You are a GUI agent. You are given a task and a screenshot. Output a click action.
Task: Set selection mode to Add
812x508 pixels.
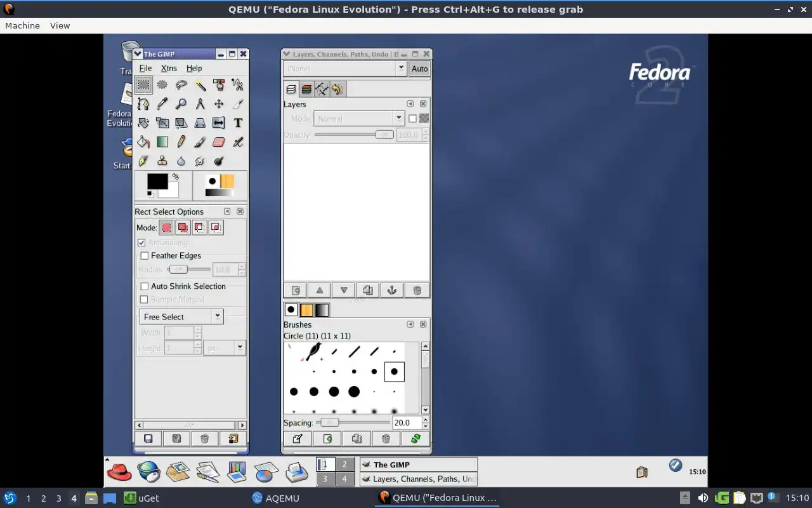pyautogui.click(x=183, y=227)
